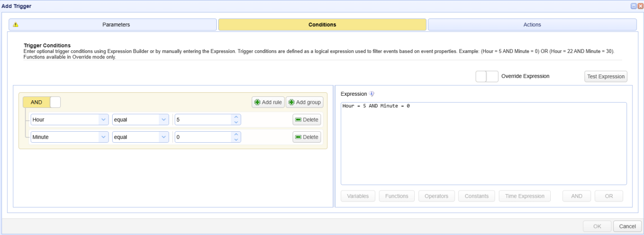Toggle the AND/OR group switch
The image size is (644, 235).
point(42,102)
